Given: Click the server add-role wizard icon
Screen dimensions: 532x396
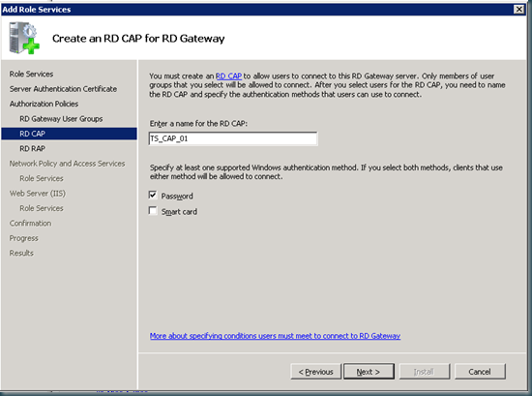Looking at the screenshot, I should coord(24,38).
